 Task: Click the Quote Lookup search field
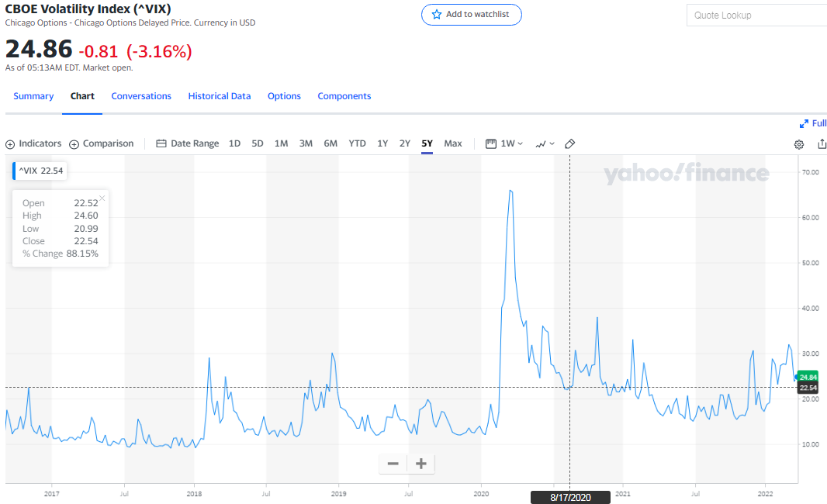(x=757, y=16)
